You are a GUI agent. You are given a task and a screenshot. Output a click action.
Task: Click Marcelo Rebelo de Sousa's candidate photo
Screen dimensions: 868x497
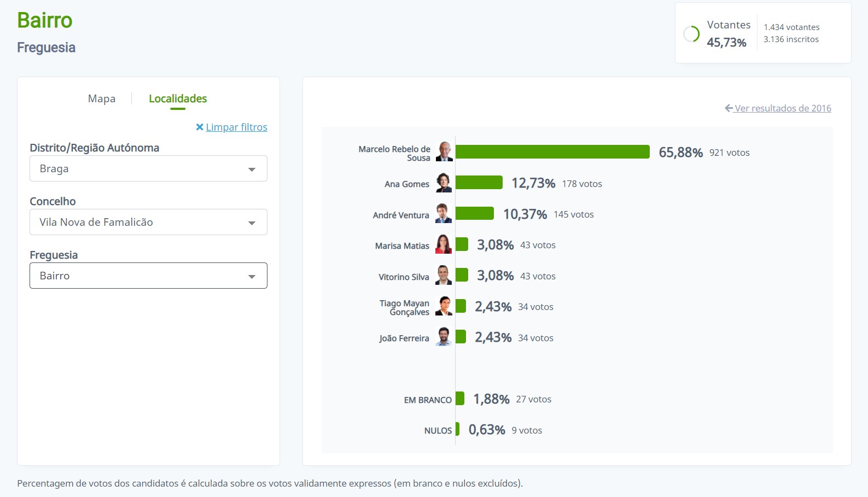(x=444, y=152)
